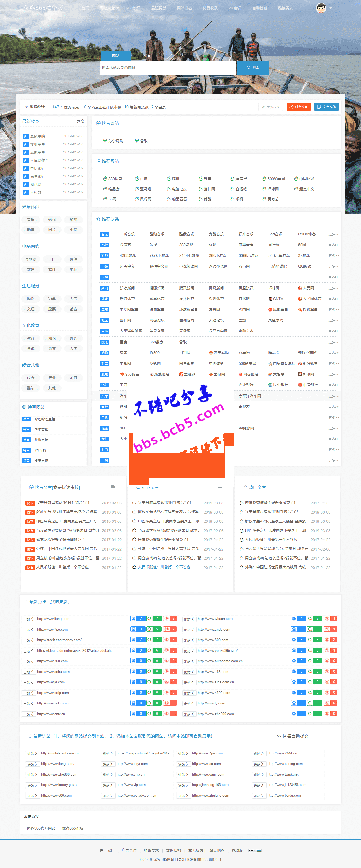Click the CNTV favicon in the 体育 row
Viewport: 361px width, 868px height.
click(x=270, y=299)
